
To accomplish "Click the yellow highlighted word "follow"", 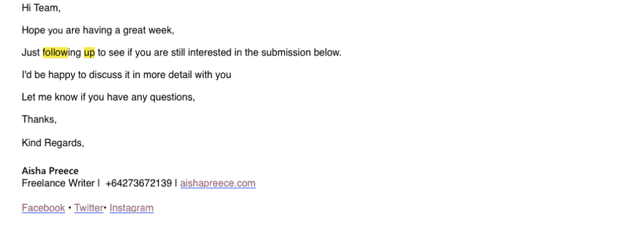I will pos(56,52).
